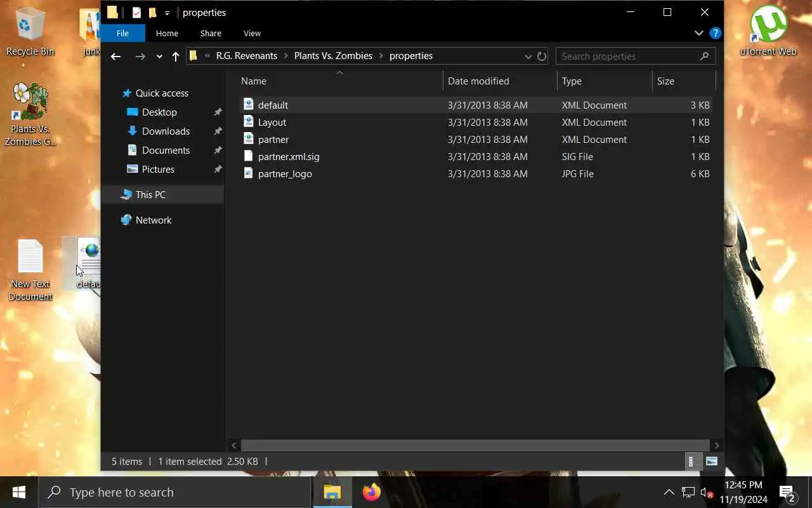This screenshot has width=812, height=508.
Task: Click SIG File type cell
Action: tap(577, 156)
